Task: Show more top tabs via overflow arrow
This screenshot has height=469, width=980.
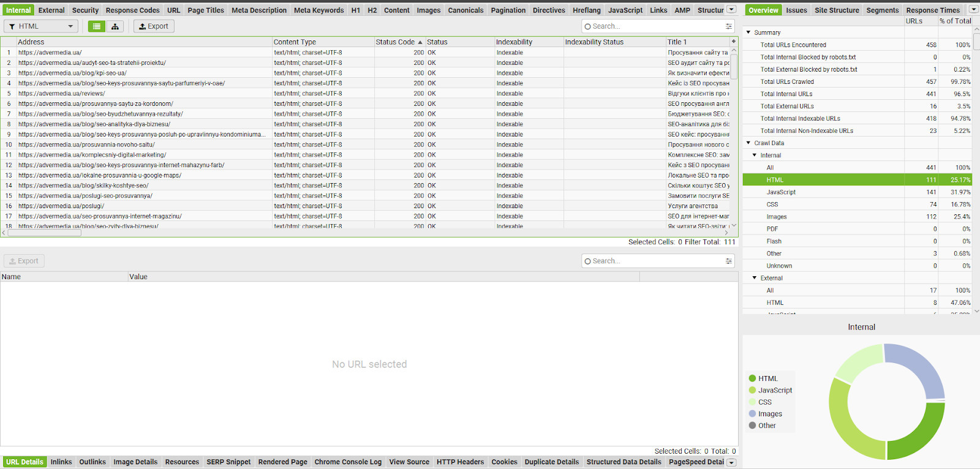Action: click(x=731, y=10)
